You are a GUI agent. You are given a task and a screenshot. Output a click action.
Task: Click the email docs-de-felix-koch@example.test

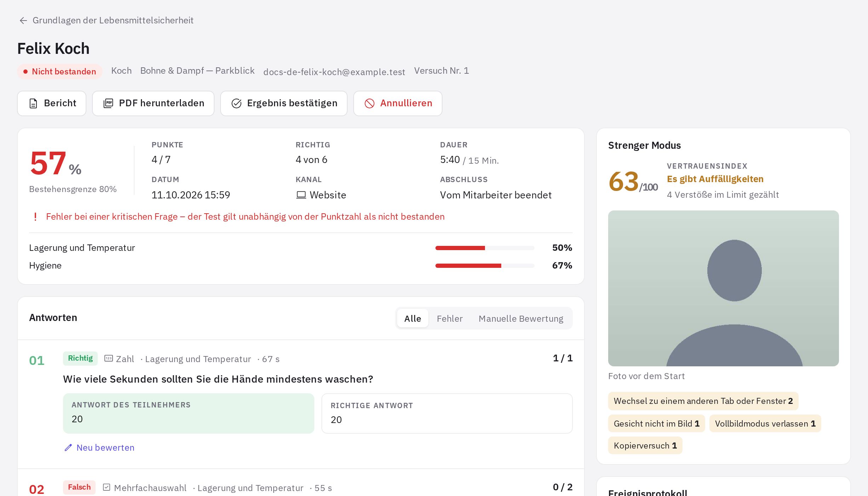pyautogui.click(x=334, y=72)
